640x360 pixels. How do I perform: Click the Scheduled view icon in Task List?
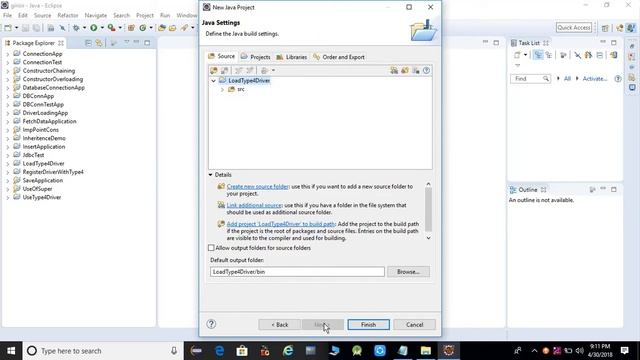(x=549, y=55)
